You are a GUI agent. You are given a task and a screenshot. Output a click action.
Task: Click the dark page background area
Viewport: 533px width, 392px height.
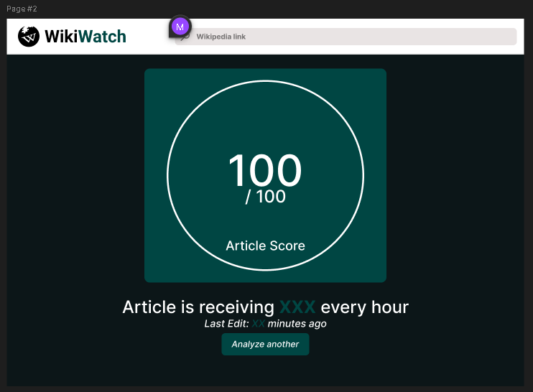(x=72, y=215)
